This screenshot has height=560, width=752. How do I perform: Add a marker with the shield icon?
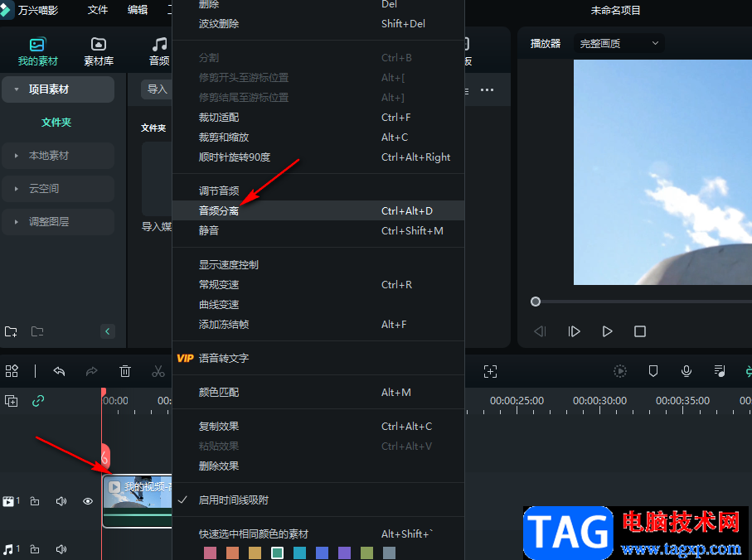[653, 371]
